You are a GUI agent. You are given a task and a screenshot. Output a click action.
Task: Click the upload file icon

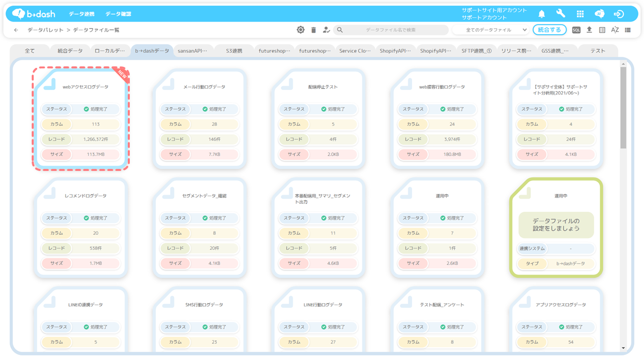[589, 30]
